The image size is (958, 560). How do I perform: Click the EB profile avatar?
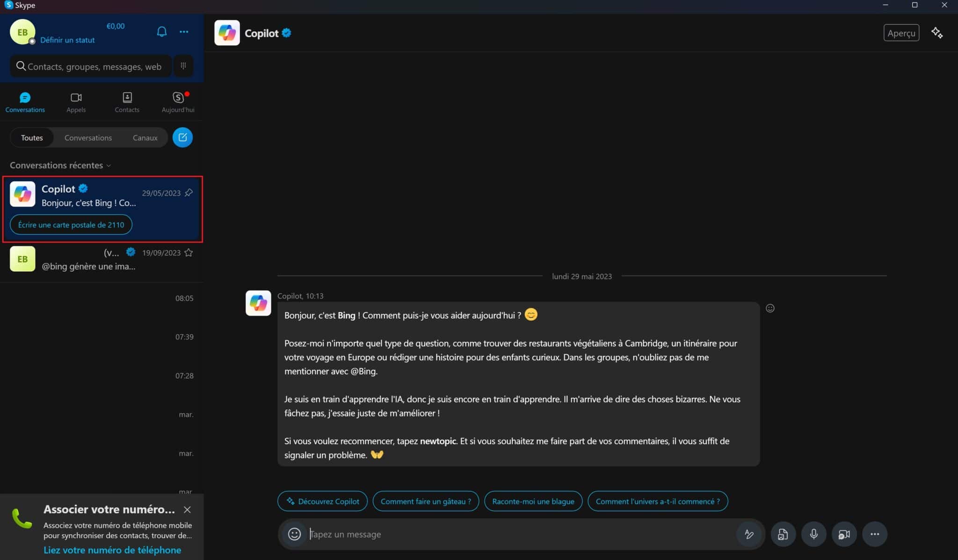click(x=22, y=32)
